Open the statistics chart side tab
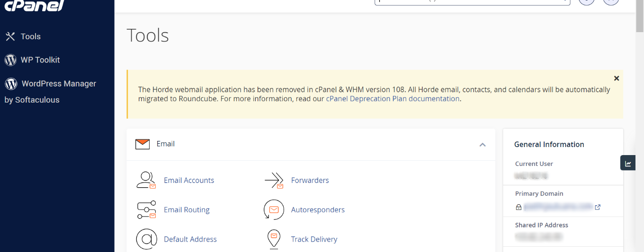The height and width of the screenshot is (252, 644). pos(628,163)
